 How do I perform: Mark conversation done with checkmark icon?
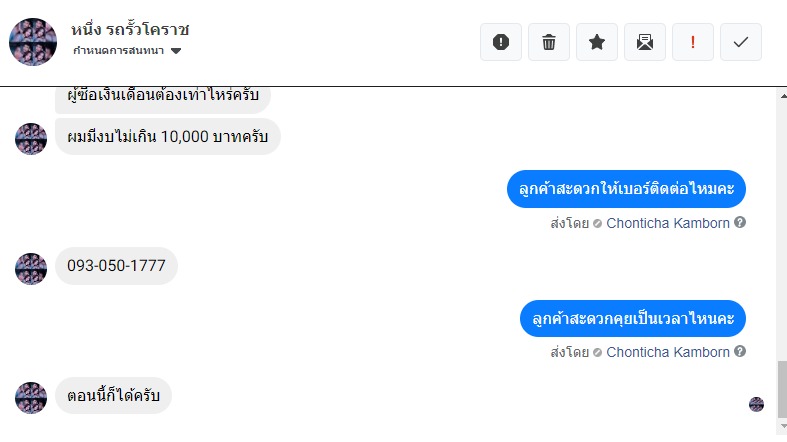741,42
